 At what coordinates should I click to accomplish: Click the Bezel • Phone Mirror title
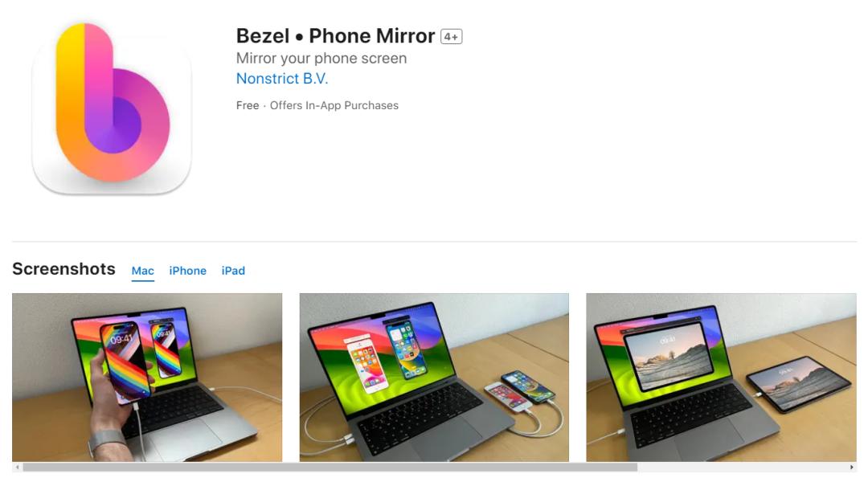click(335, 36)
